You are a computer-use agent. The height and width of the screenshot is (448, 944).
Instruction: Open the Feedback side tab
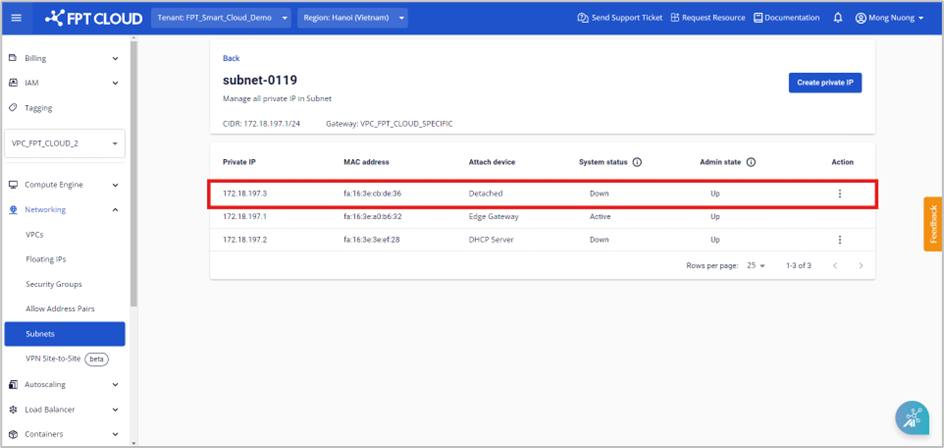coord(932,224)
